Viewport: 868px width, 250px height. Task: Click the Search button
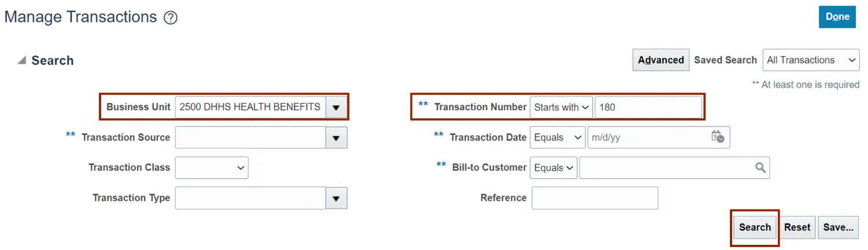point(755,227)
